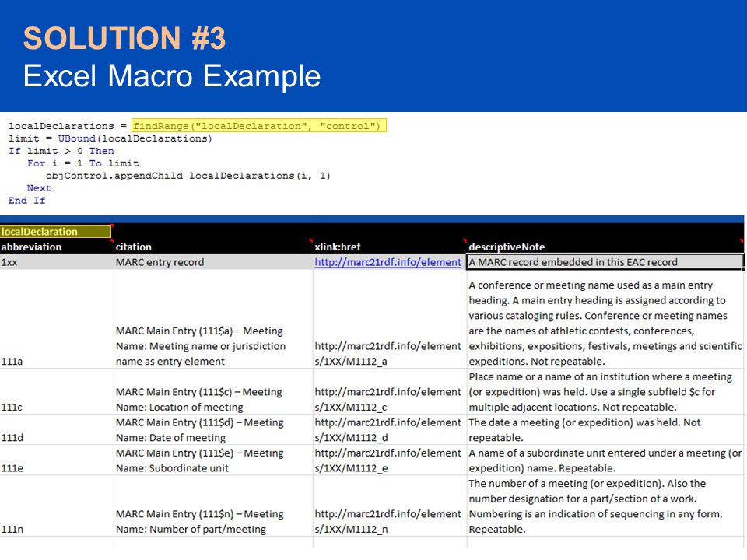
Task: Select note cell beginning 'Place name or a name'
Action: (x=605, y=391)
